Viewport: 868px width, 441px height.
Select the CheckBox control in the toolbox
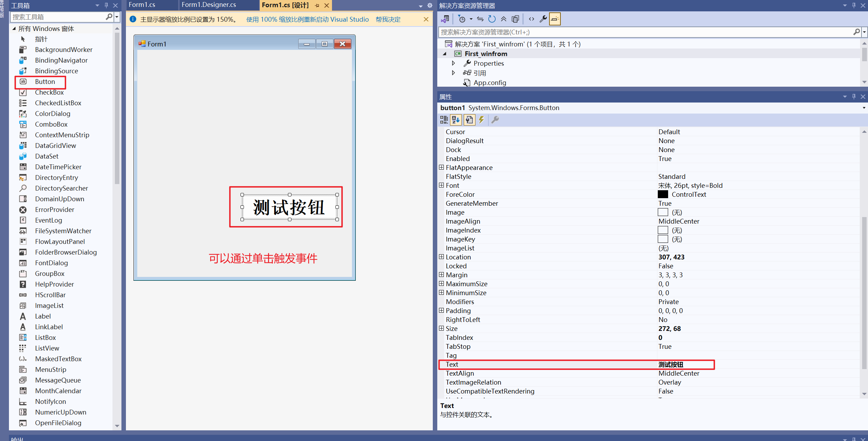click(49, 92)
